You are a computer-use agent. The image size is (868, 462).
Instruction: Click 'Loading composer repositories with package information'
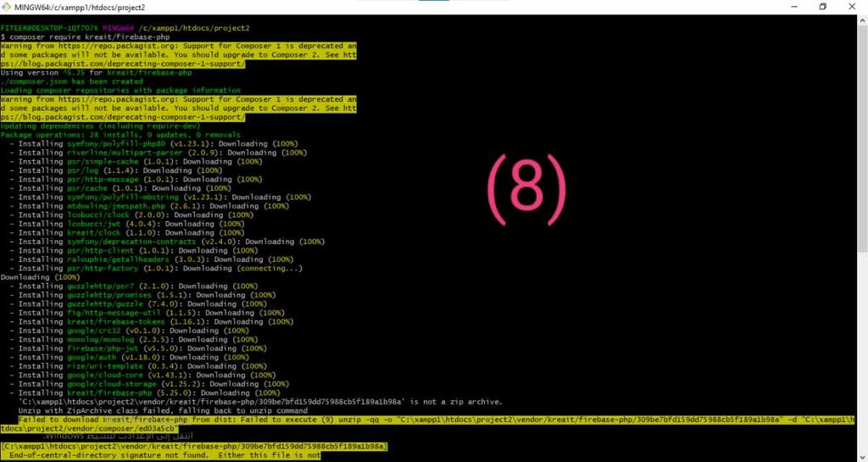120,90
